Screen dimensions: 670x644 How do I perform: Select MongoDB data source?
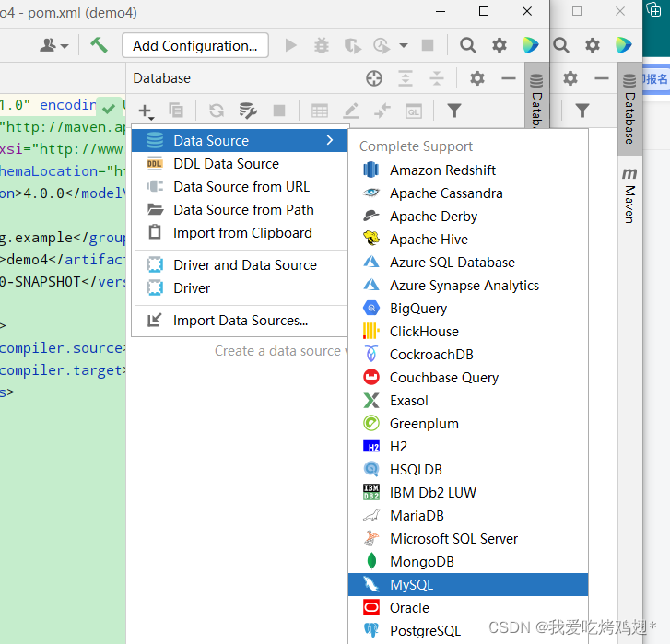pyautogui.click(x=468, y=562)
